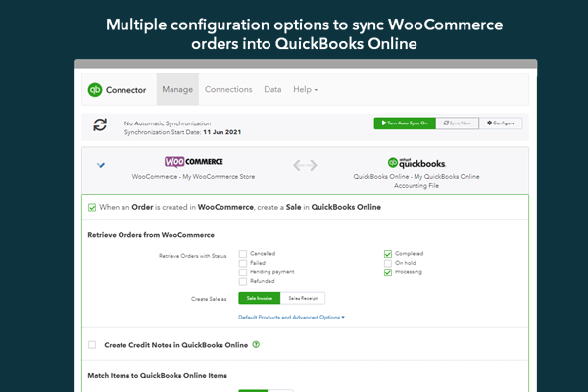The image size is (588, 392).
Task: Uncheck the Processing status checkbox
Action: (388, 272)
